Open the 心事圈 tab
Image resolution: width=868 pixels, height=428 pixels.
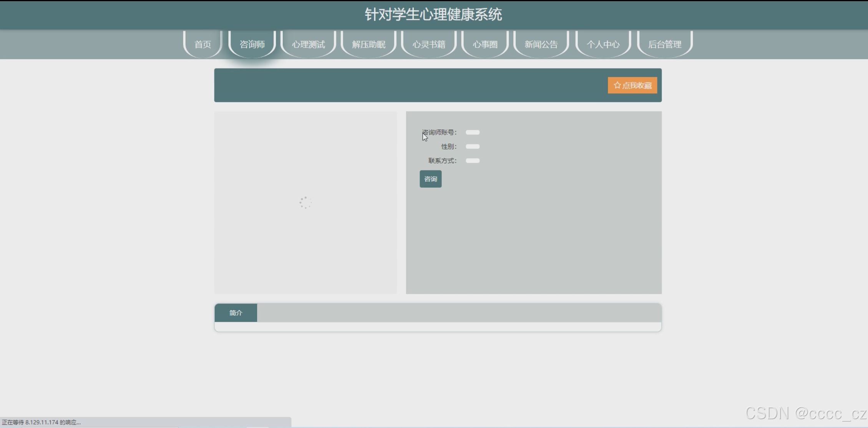point(485,44)
